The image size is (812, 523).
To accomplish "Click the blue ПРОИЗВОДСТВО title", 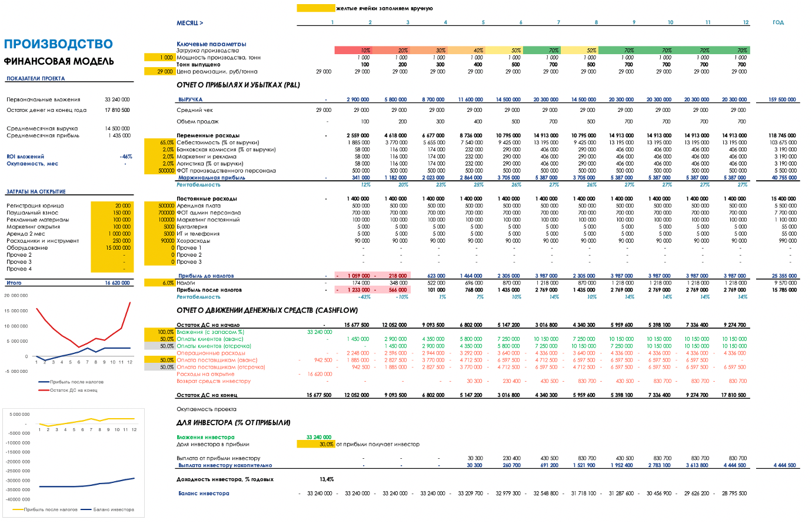I will (58, 44).
